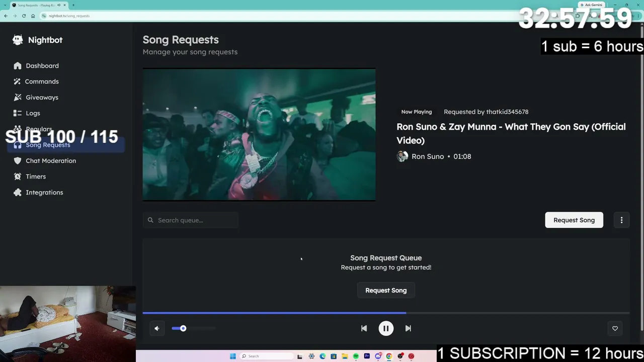This screenshot has width=644, height=362.
Task: Click the Integrations puzzle icon
Action: click(x=18, y=193)
